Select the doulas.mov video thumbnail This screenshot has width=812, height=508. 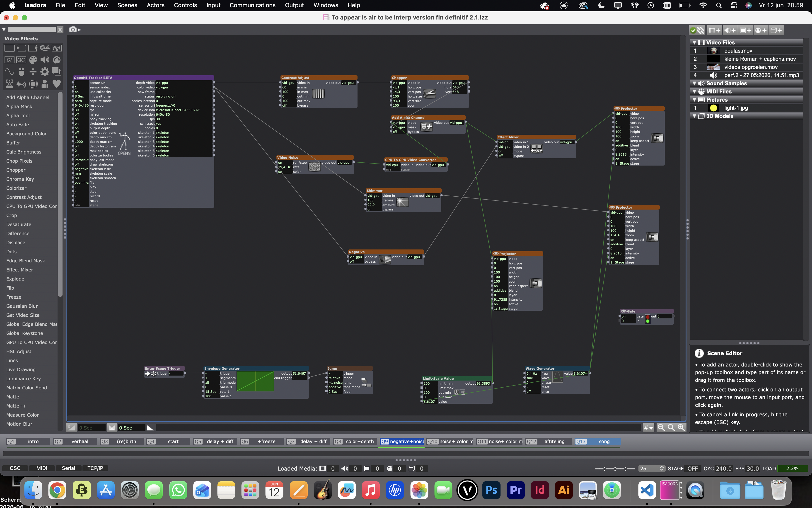coord(714,51)
